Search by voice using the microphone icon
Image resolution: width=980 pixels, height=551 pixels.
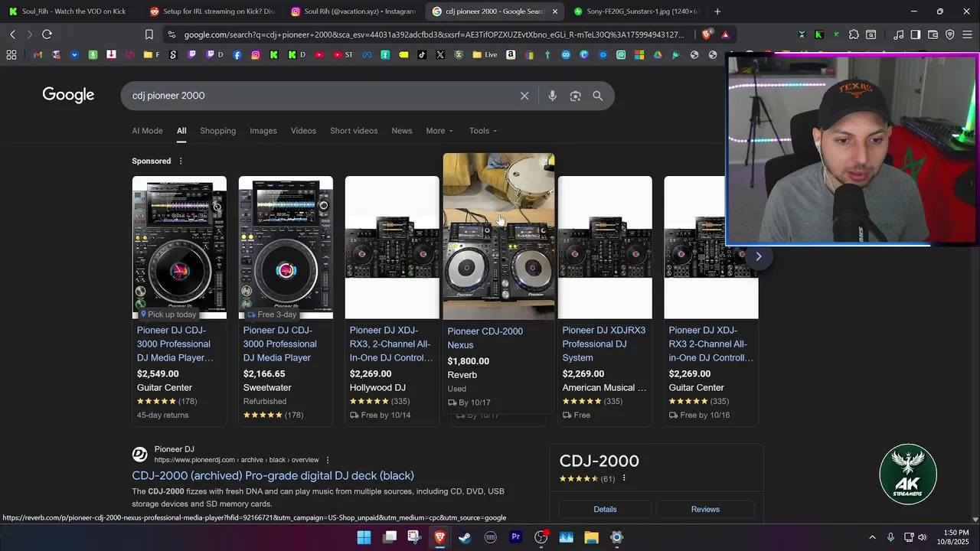[552, 96]
